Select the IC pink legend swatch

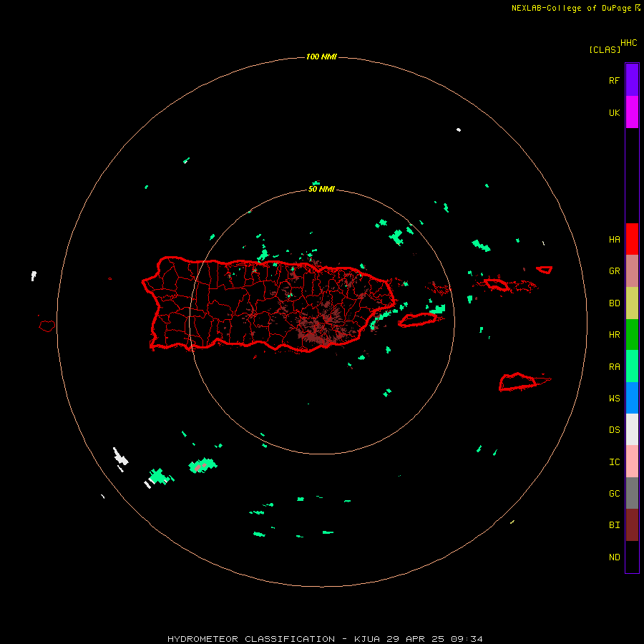(632, 462)
